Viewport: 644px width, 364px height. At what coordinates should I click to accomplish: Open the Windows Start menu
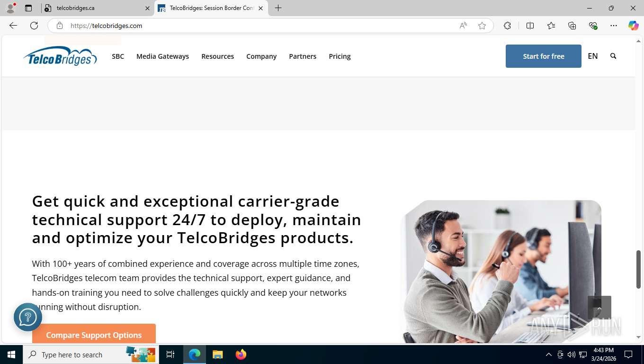point(11,355)
